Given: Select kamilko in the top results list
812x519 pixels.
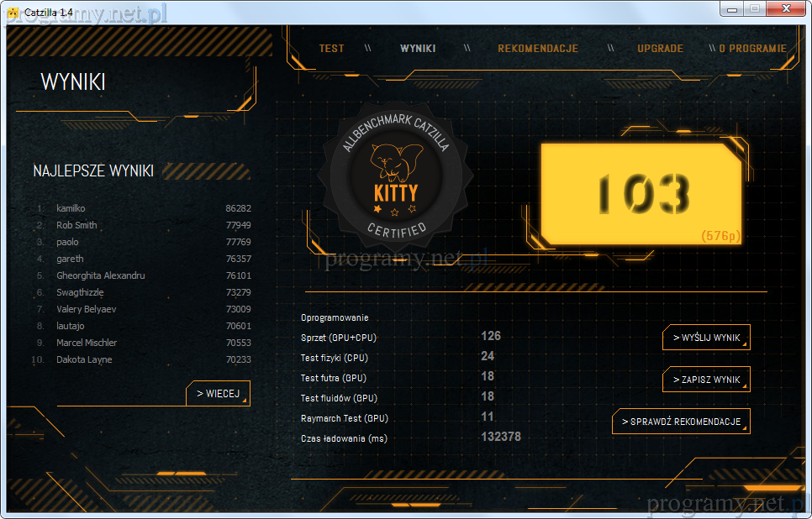Looking at the screenshot, I should 71,208.
